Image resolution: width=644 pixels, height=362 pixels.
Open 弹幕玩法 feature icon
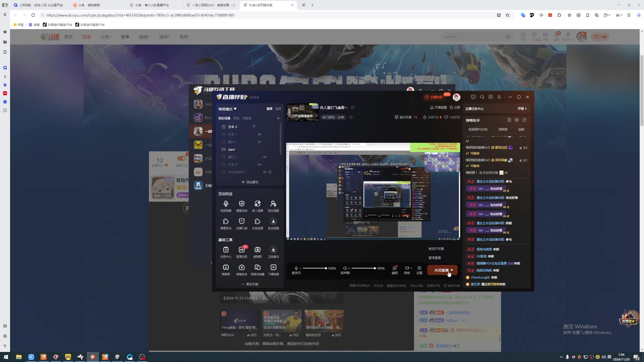pos(226,224)
